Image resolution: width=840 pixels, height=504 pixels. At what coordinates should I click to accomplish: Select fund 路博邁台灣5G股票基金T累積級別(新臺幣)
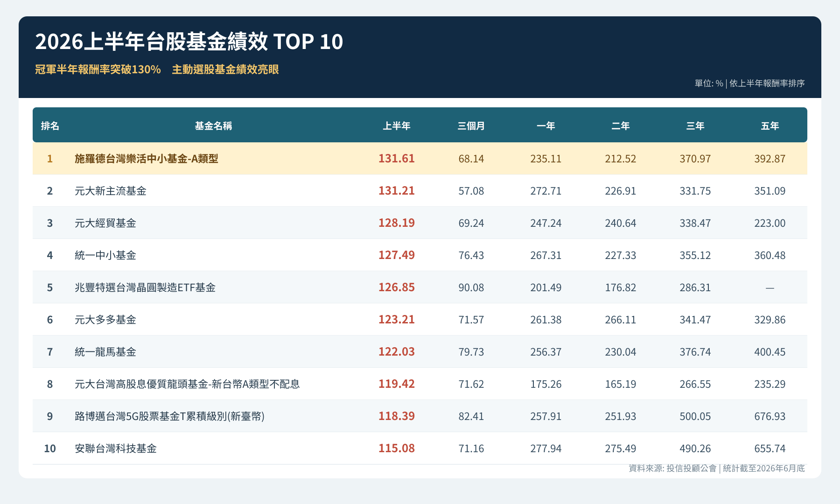pyautogui.click(x=170, y=416)
